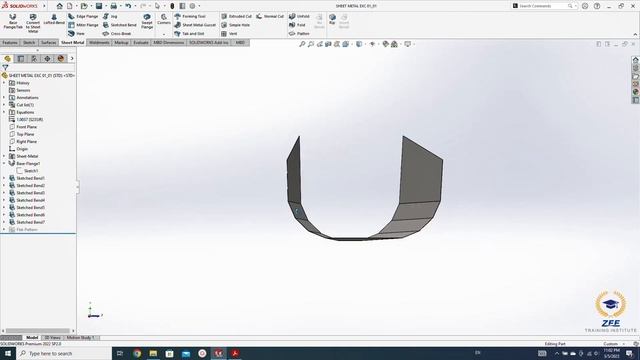This screenshot has height=360, width=640.
Task: Switch to the Evaluate tab
Action: pos(141,42)
